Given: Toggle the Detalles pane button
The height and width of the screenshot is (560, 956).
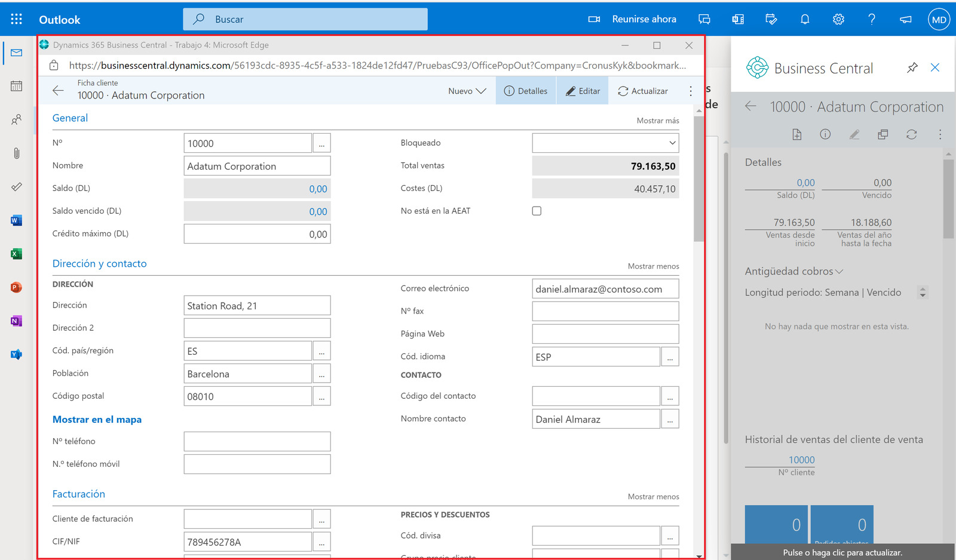Looking at the screenshot, I should click(x=526, y=91).
